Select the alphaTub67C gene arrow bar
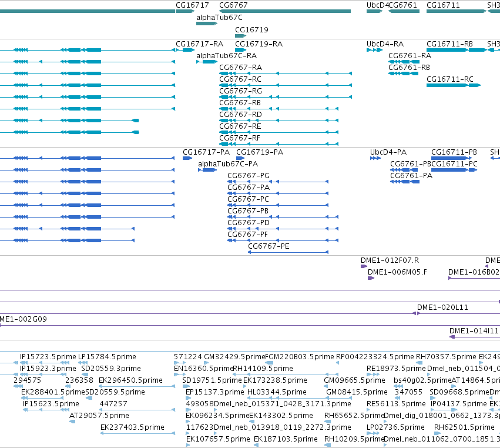This screenshot has width=500, height=448. tap(207, 24)
